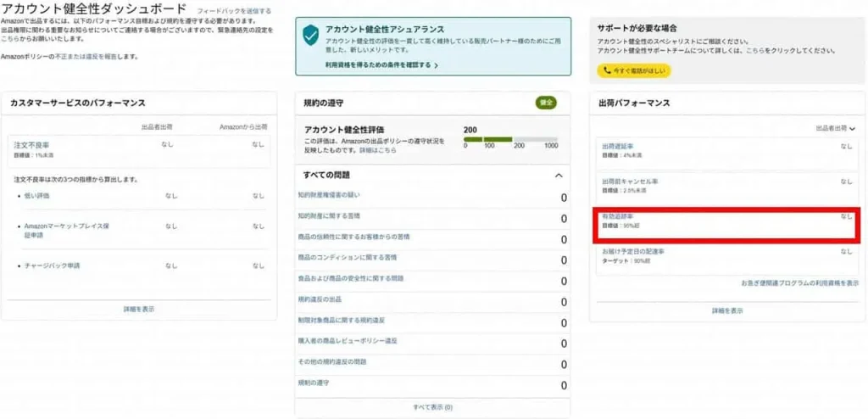Click the Amazonから出荷 column header
Image resolution: width=868 pixels, height=419 pixels.
(243, 127)
